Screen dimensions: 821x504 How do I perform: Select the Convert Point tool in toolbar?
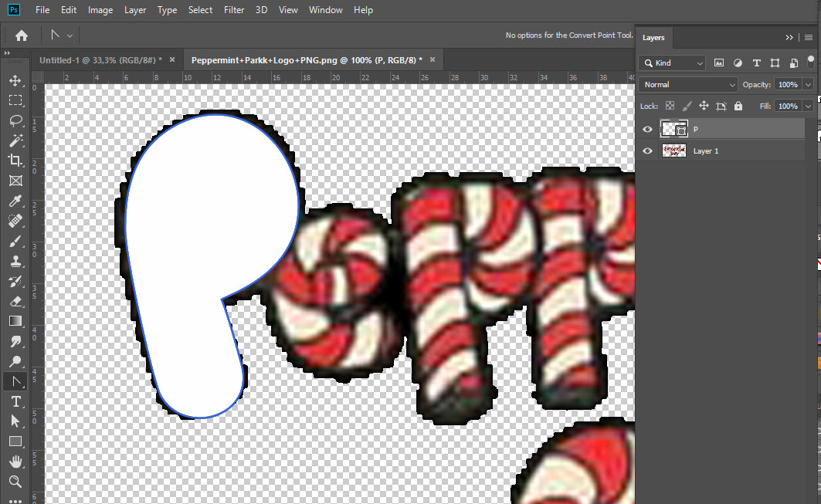15,381
